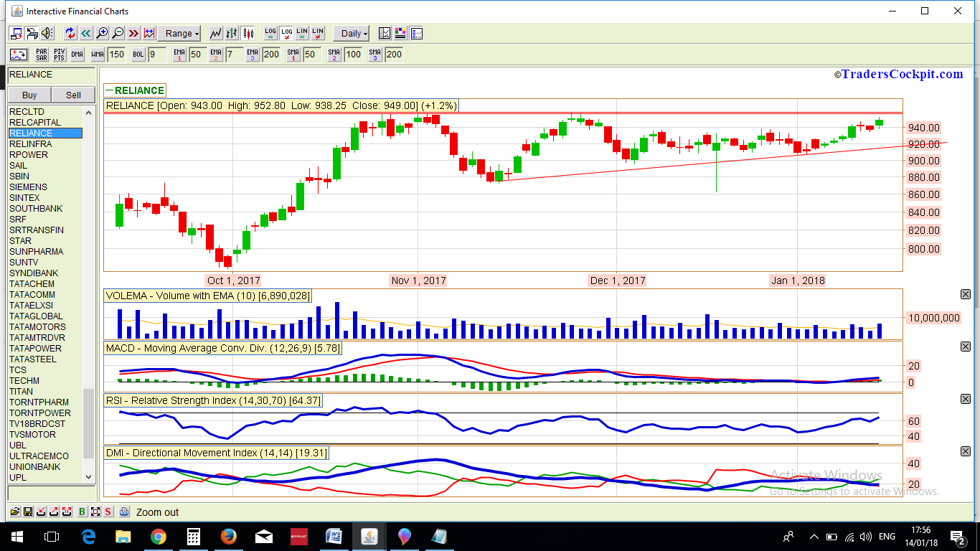The height and width of the screenshot is (551, 980).
Task: Click the chart data window icon
Action: 416,33
